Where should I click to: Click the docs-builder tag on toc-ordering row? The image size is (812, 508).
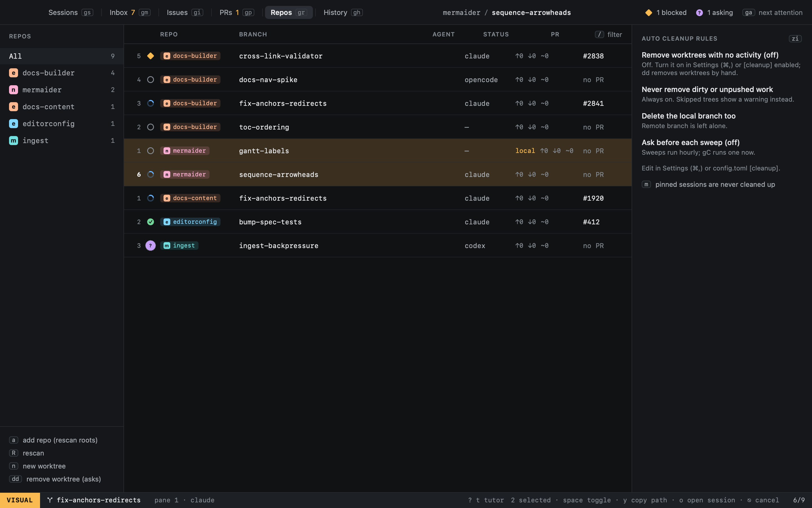tap(190, 127)
